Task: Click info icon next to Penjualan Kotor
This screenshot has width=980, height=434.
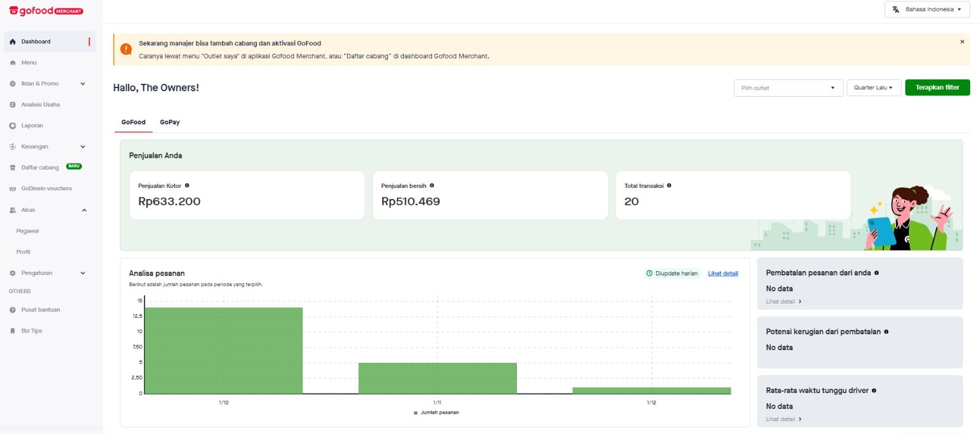Action: click(x=187, y=185)
